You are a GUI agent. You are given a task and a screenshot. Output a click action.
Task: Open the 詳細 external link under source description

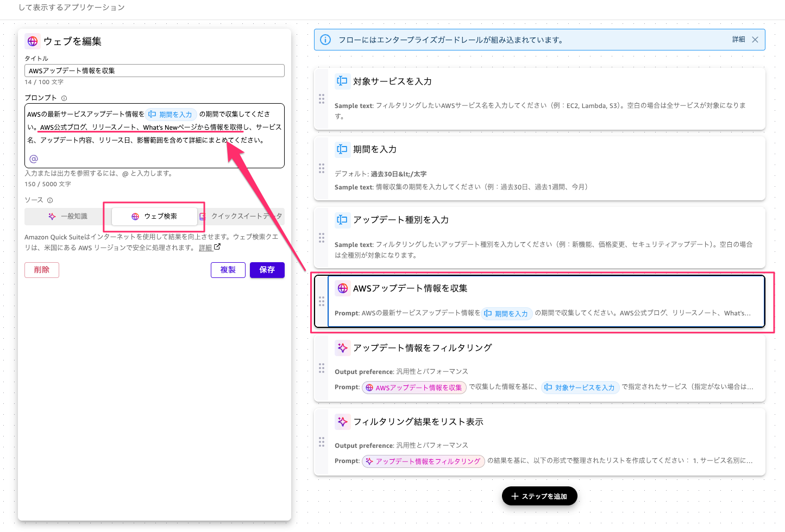tap(209, 248)
